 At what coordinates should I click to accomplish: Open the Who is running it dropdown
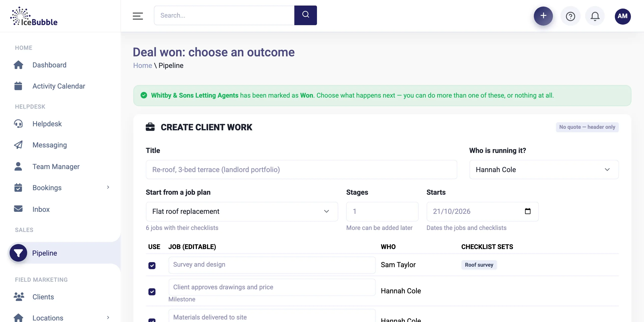pos(544,170)
